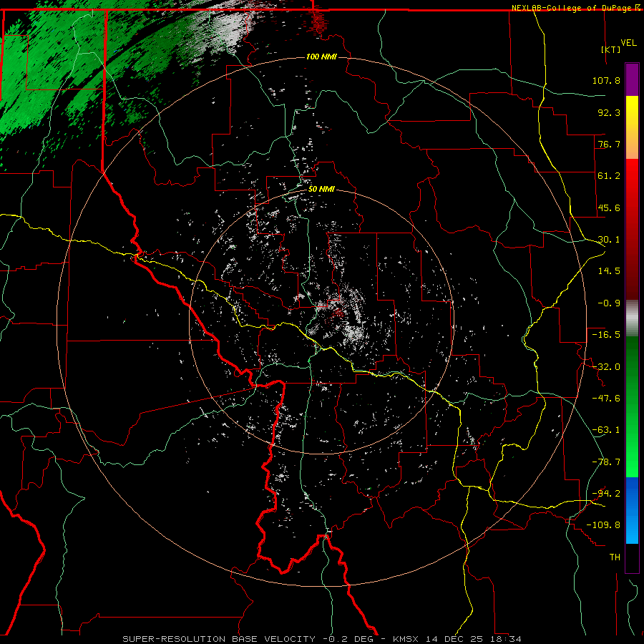Click the 92.3 legend value
This screenshot has height=644, width=644.
tap(609, 112)
